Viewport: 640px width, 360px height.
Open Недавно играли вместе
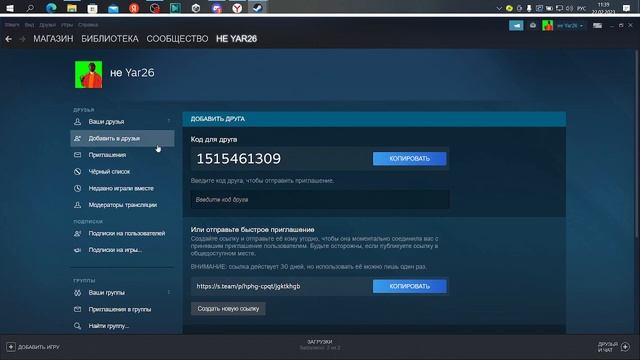tap(122, 188)
